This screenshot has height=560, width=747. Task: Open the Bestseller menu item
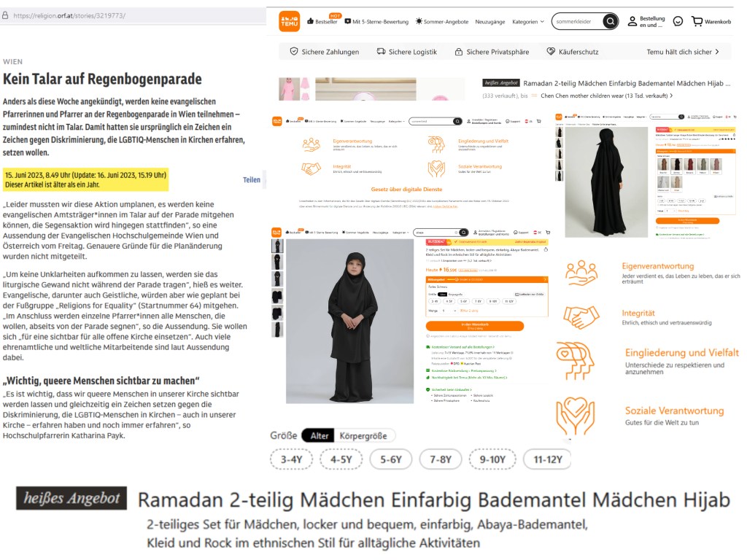322,21
